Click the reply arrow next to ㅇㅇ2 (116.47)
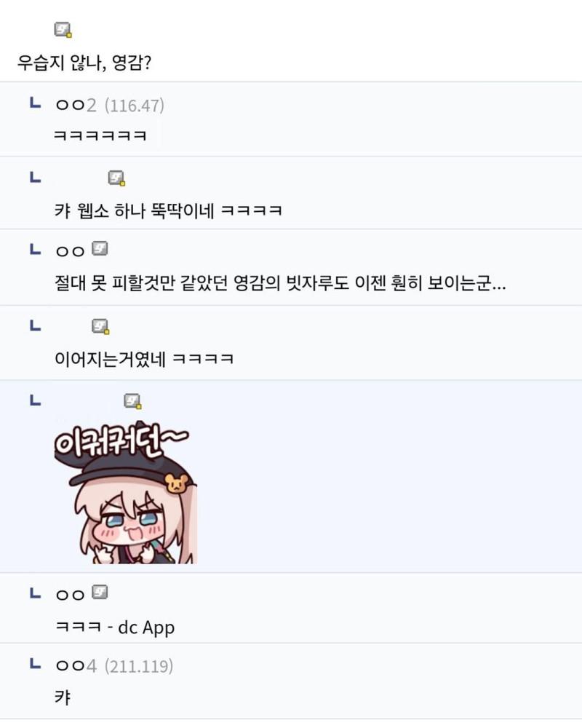The height and width of the screenshot is (728, 582). (x=35, y=103)
